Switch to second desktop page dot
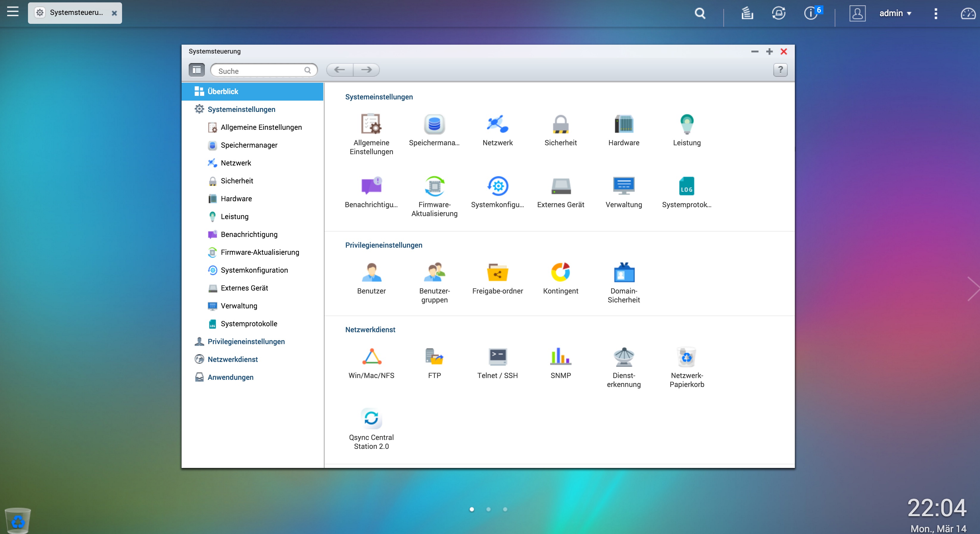 pyautogui.click(x=488, y=509)
